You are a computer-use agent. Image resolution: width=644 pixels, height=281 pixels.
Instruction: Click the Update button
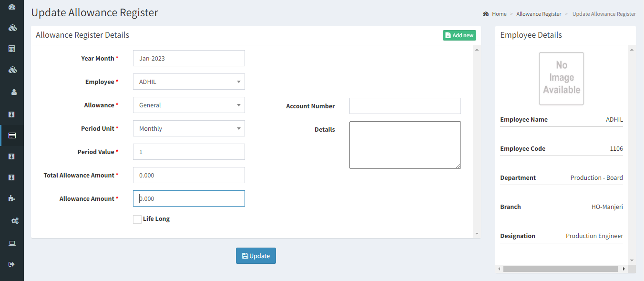pos(256,256)
